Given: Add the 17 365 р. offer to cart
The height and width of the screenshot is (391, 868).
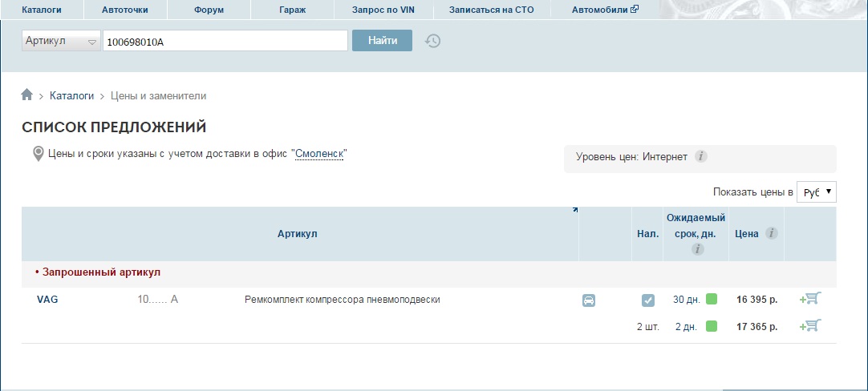Looking at the screenshot, I should pyautogui.click(x=810, y=325).
